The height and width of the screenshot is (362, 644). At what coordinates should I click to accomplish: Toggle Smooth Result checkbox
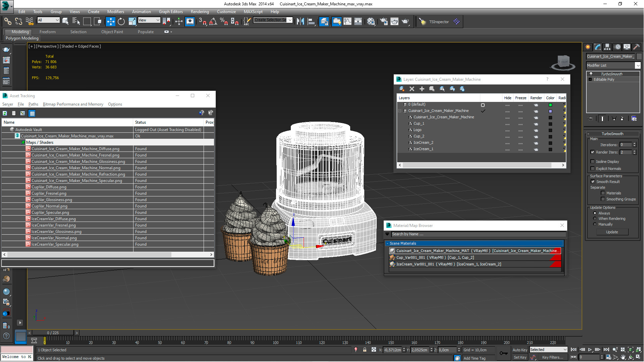(593, 182)
